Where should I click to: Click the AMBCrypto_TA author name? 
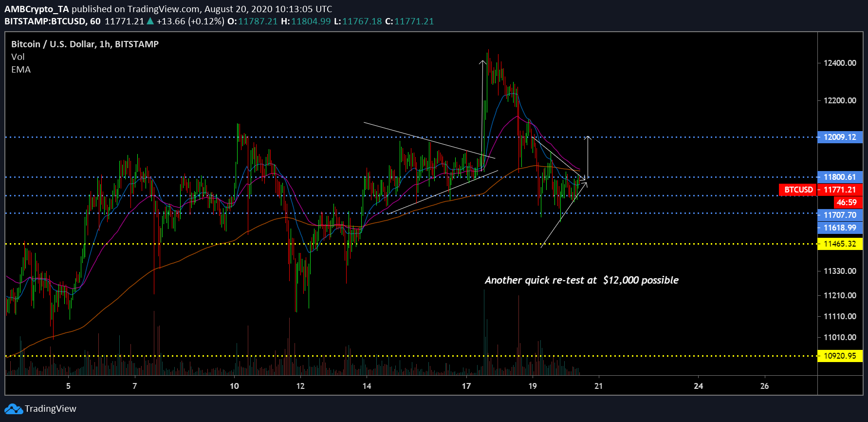pos(37,9)
